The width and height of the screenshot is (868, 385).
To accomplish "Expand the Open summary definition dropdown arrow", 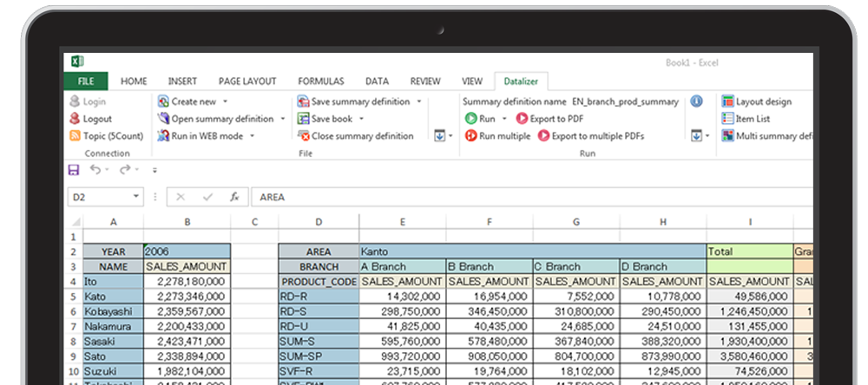I will pyautogui.click(x=282, y=119).
